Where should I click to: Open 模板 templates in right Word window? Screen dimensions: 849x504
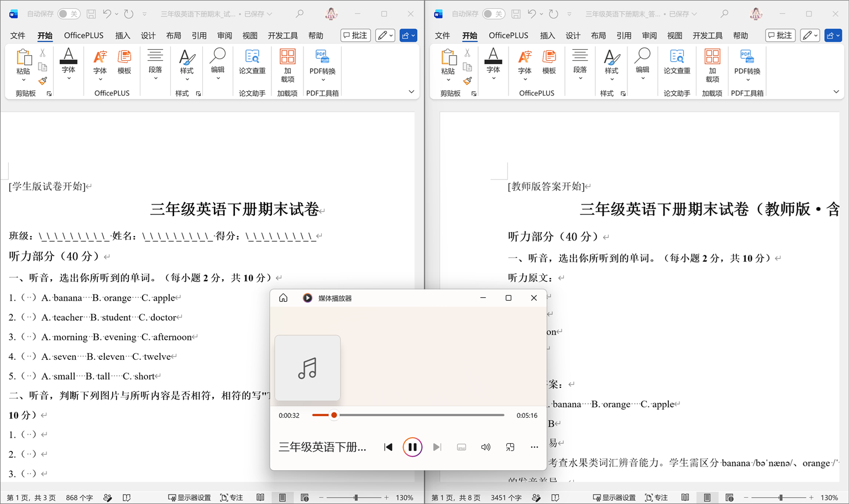(549, 62)
